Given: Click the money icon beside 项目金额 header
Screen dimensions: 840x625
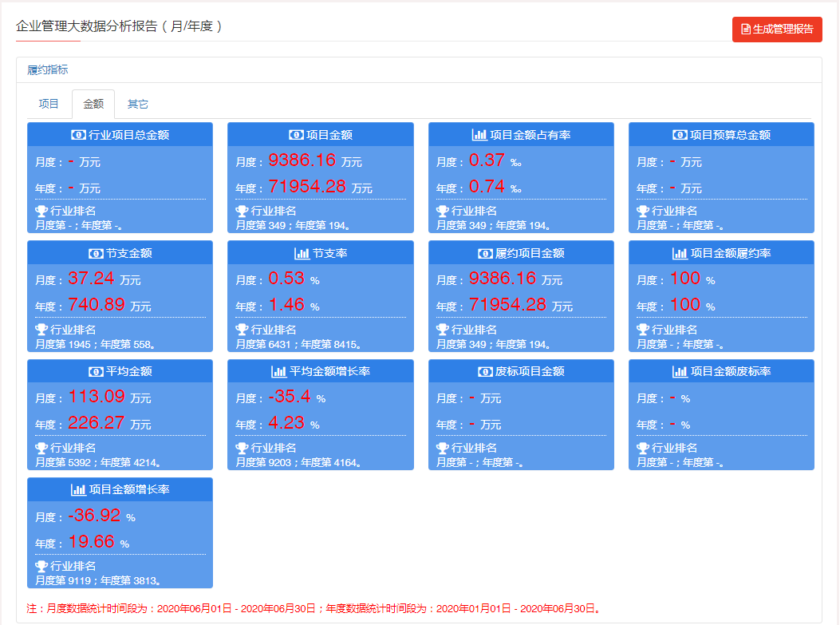Looking at the screenshot, I should pos(296,135).
